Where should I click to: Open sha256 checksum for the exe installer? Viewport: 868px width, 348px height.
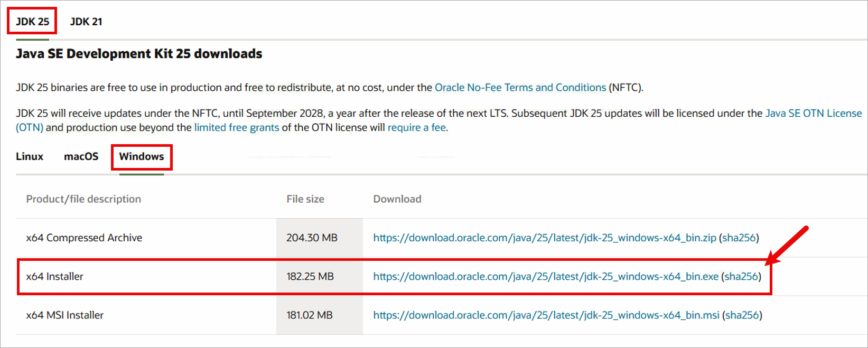pos(741,277)
